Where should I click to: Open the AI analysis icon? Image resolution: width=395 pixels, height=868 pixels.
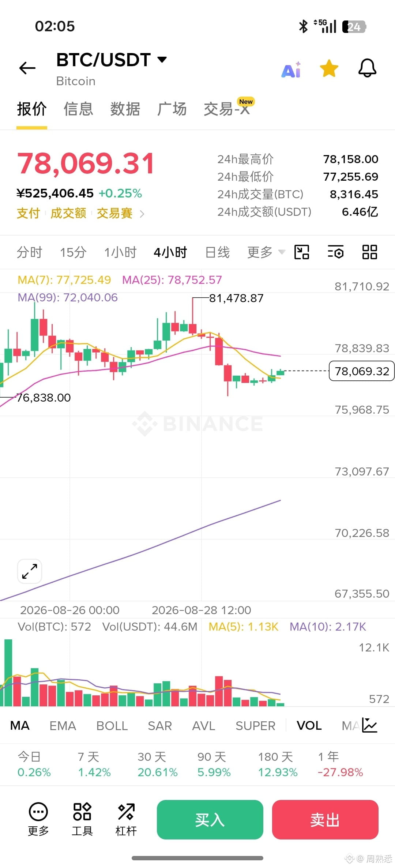291,69
